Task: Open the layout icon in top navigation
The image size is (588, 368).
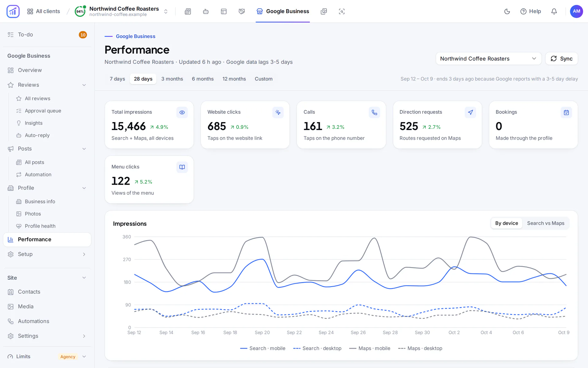Action: [x=224, y=11]
